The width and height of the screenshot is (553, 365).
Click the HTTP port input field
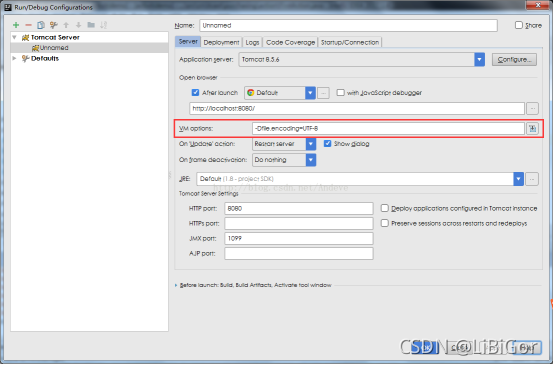(299, 208)
